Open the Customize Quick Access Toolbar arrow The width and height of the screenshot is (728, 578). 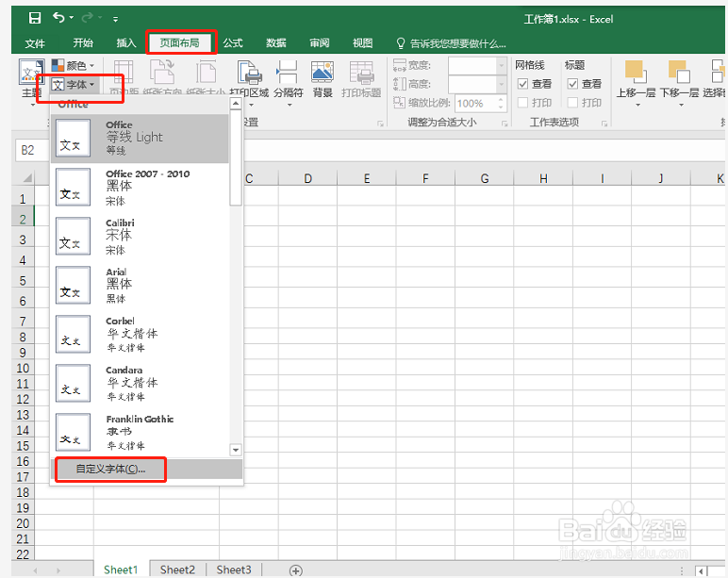(x=115, y=19)
